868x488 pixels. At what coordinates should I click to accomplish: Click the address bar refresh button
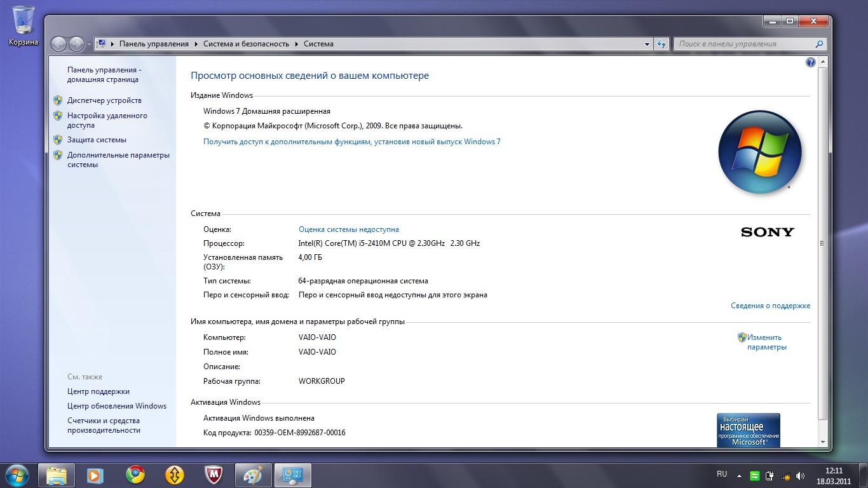tap(661, 44)
